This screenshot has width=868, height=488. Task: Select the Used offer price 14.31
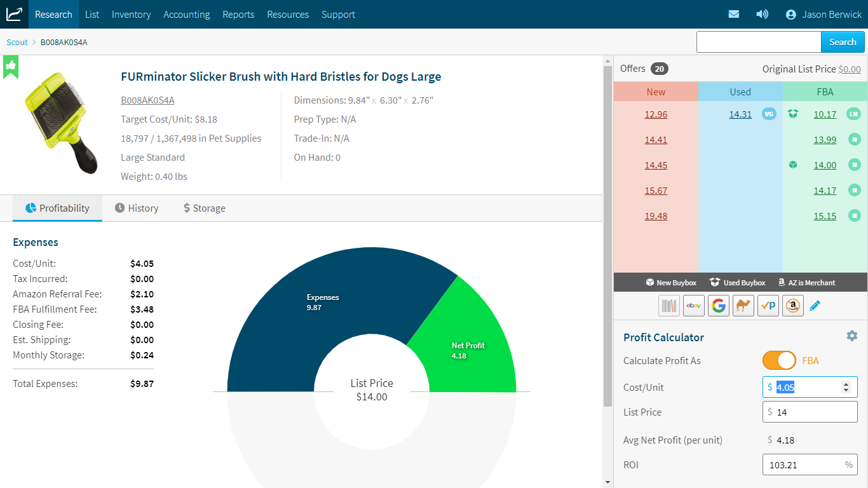tap(740, 114)
